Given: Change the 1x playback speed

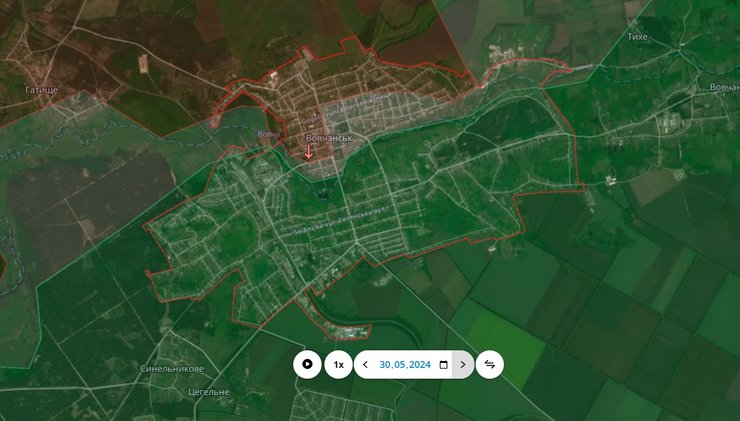Looking at the screenshot, I should [x=339, y=365].
